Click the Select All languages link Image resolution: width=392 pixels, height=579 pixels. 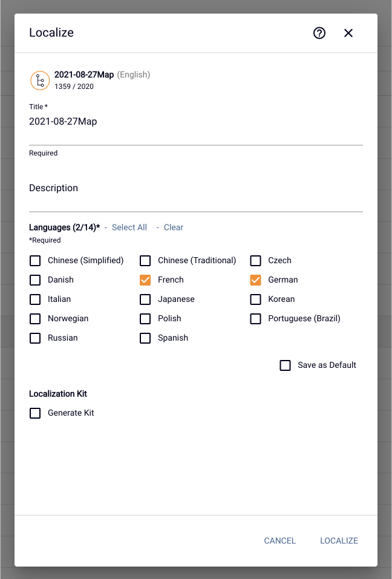[x=129, y=227]
